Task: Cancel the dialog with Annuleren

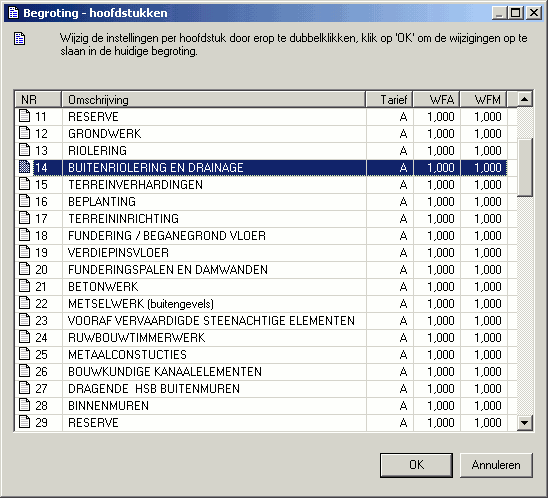Action: pyautogui.click(x=496, y=465)
